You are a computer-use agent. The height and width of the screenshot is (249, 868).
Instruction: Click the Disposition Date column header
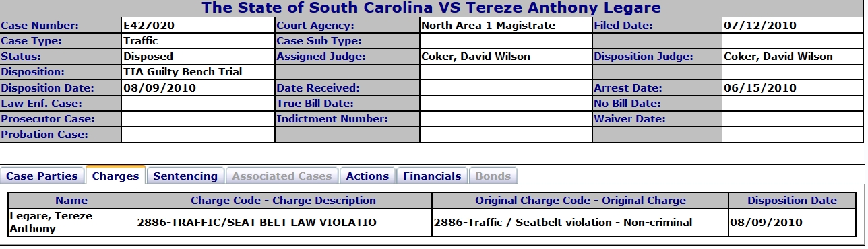point(792,200)
